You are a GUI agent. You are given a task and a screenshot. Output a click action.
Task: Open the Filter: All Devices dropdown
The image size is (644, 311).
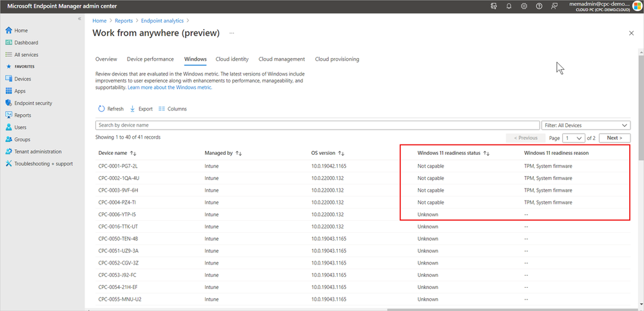tap(586, 125)
